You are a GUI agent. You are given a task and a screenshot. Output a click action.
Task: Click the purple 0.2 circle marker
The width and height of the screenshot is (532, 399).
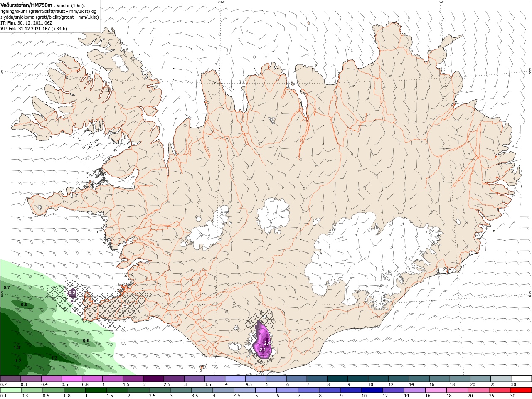pyautogui.click(x=72, y=293)
